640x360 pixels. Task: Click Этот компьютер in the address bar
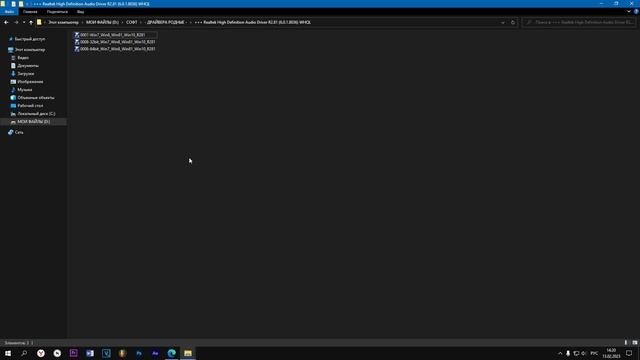(63, 22)
